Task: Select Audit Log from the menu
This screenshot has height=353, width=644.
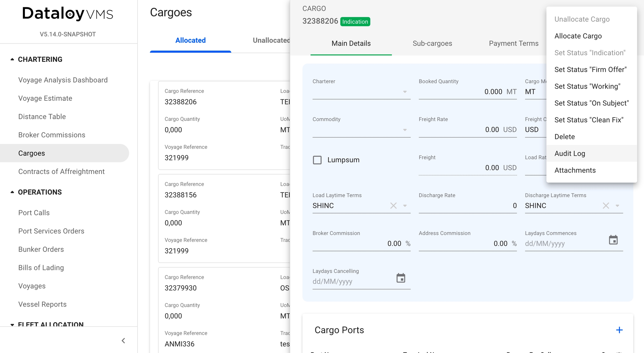Action: 570,153
